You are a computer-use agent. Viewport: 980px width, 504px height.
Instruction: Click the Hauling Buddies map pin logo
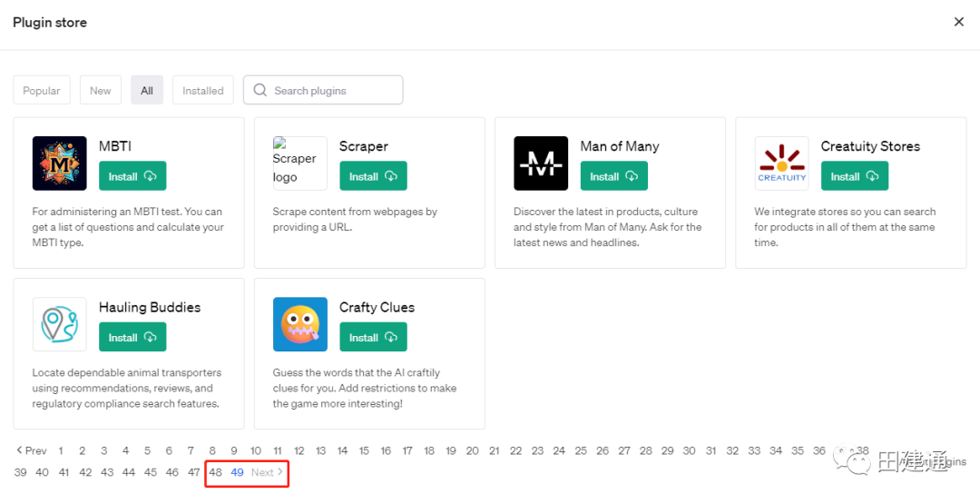[59, 324]
